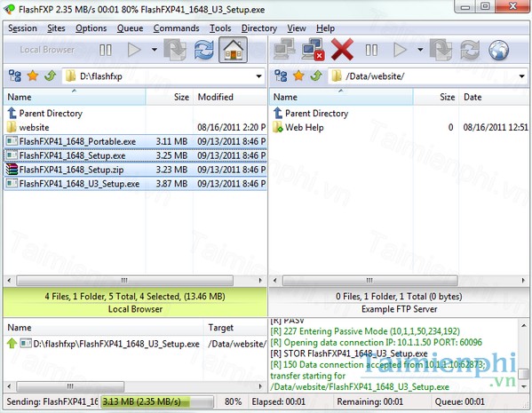The image size is (532, 413).
Task: Click the local pane up-directory green arrow
Action: [51, 75]
